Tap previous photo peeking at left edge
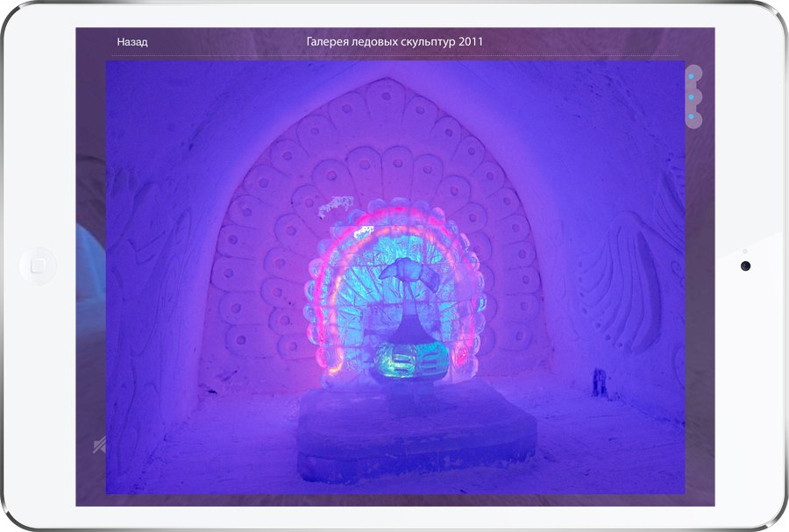Screen dimensions: 789x532 (89, 263)
